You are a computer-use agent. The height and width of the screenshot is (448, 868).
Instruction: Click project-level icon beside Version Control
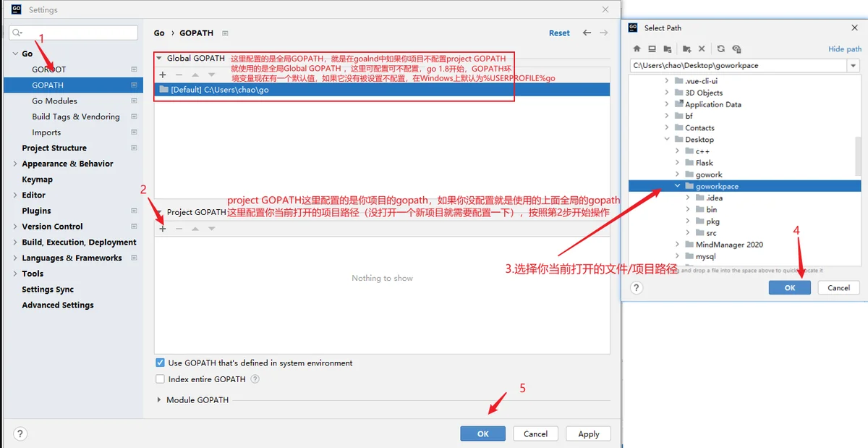134,227
